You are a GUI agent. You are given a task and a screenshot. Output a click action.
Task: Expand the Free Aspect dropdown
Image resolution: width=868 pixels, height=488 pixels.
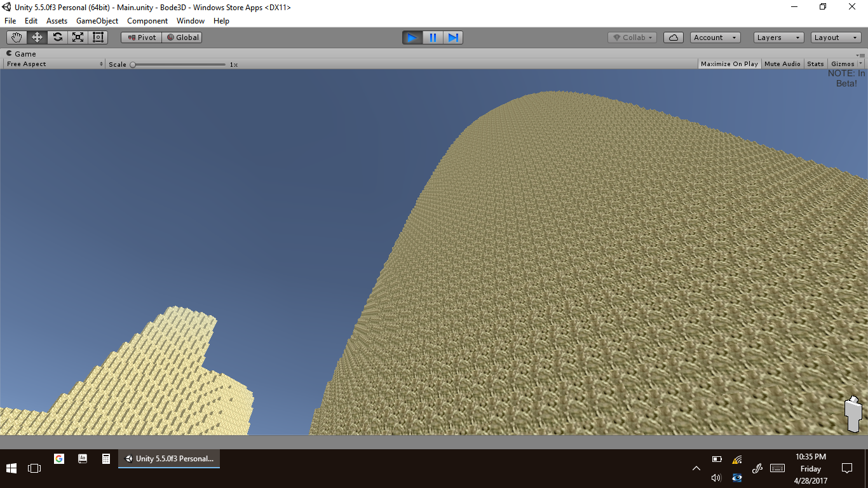pos(55,64)
